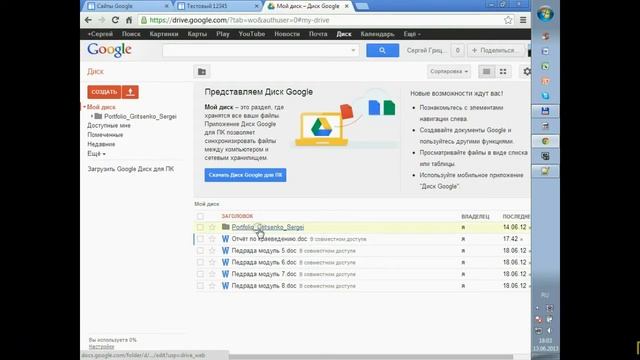This screenshot has width=640, height=360.
Task: Star the Portfolio_Gritsenko_Sergei row
Action: [212, 227]
